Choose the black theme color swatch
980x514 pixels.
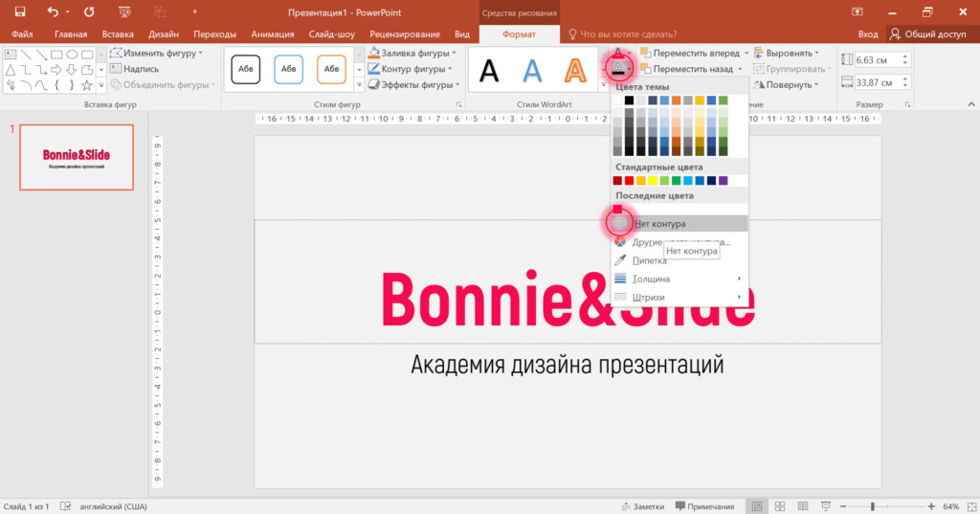630,101
